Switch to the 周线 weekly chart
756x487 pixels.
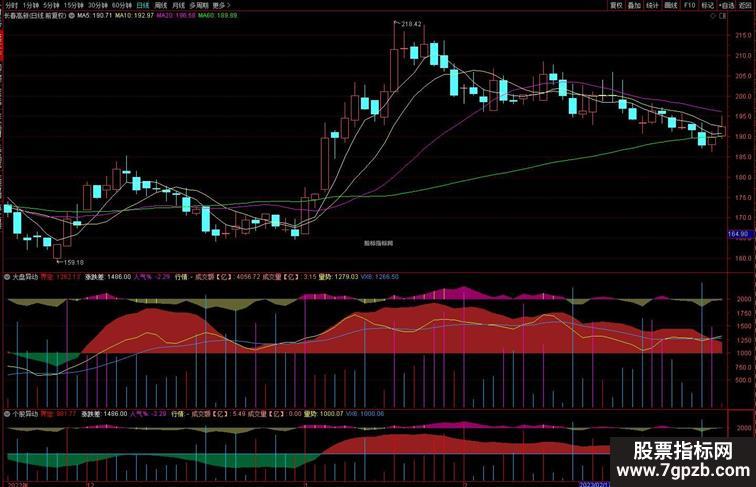161,5
